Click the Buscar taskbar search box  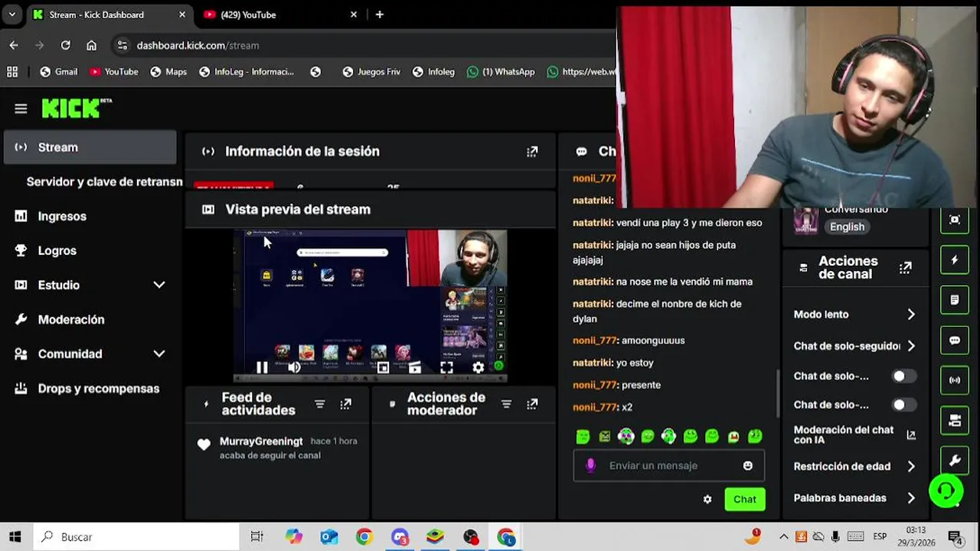pyautogui.click(x=138, y=537)
